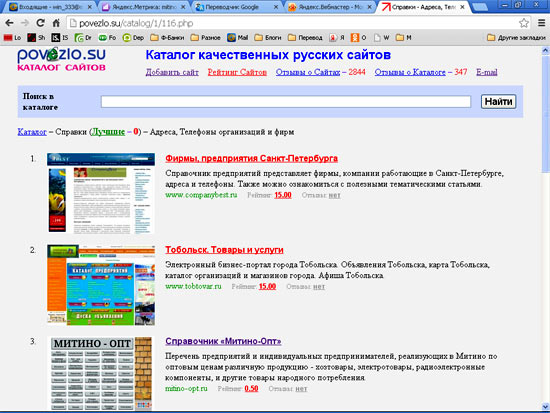Image resolution: width=550 pixels, height=413 pixels.
Task: Follow the Каталог breadcrumb link
Action: coord(32,132)
